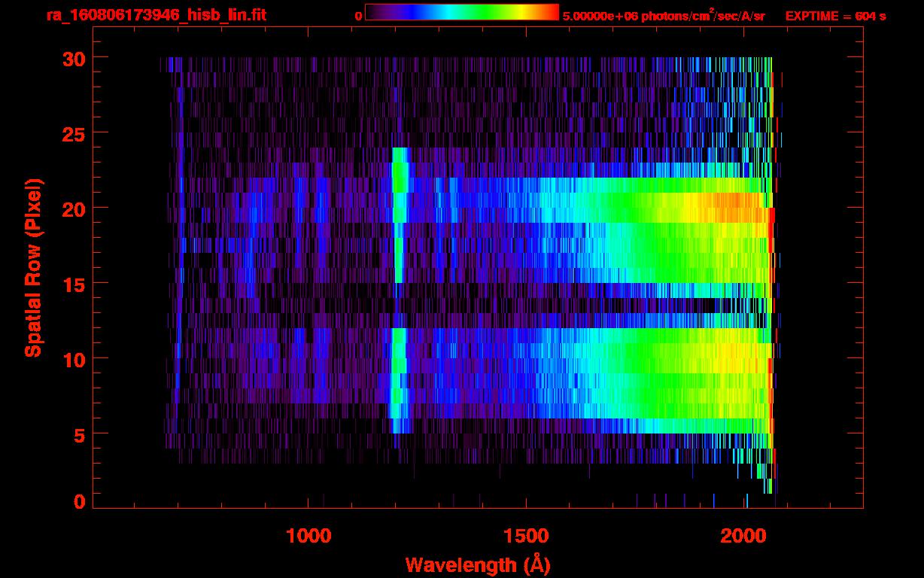Viewport: 924px width, 578px height.
Task: Click the x-axis tick label 1500
Action: pyautogui.click(x=527, y=535)
